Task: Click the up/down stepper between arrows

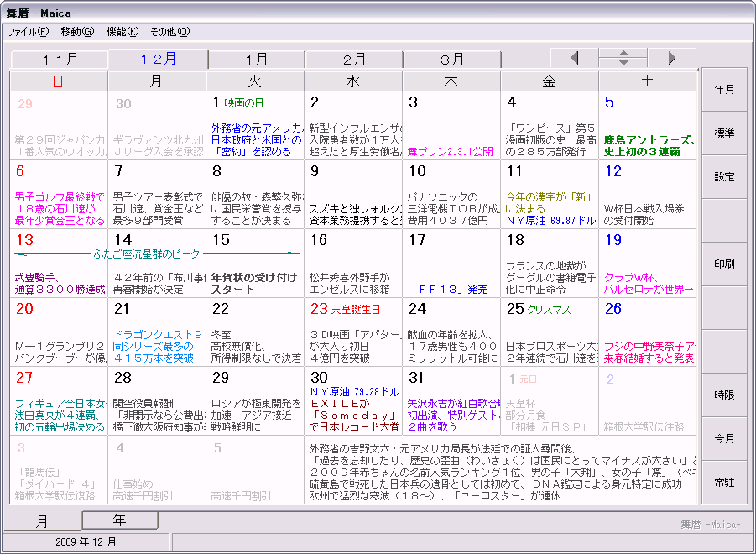Action: (x=623, y=58)
